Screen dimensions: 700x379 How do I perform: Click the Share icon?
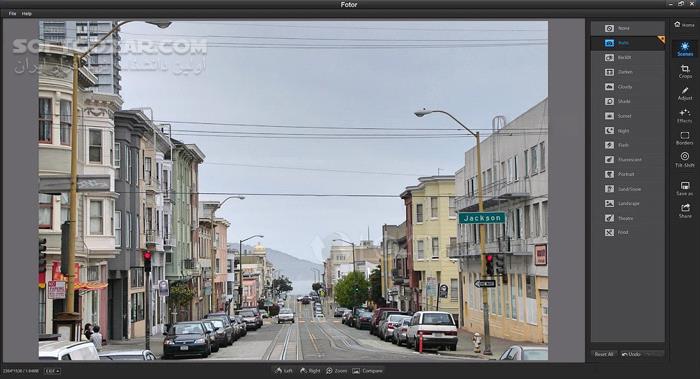[x=685, y=211]
